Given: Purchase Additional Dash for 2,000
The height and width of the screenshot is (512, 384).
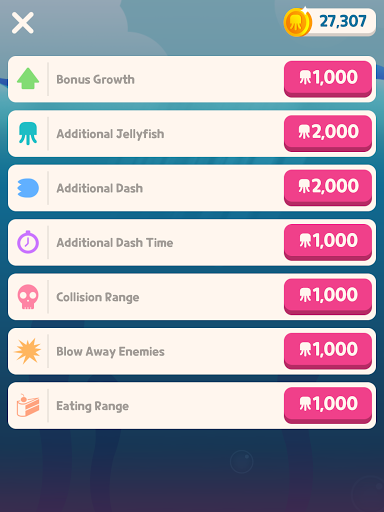Looking at the screenshot, I should pyautogui.click(x=328, y=187).
